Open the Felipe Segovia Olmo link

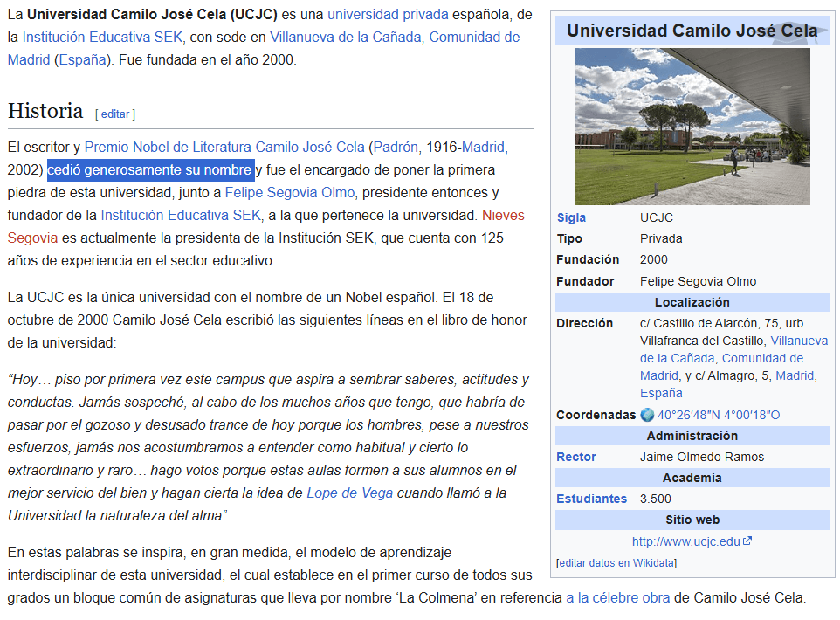[x=290, y=192]
